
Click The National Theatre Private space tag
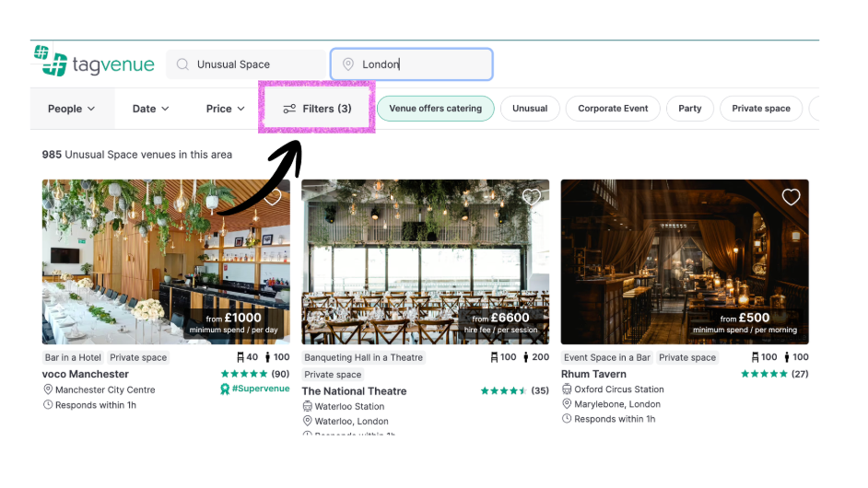pos(333,375)
